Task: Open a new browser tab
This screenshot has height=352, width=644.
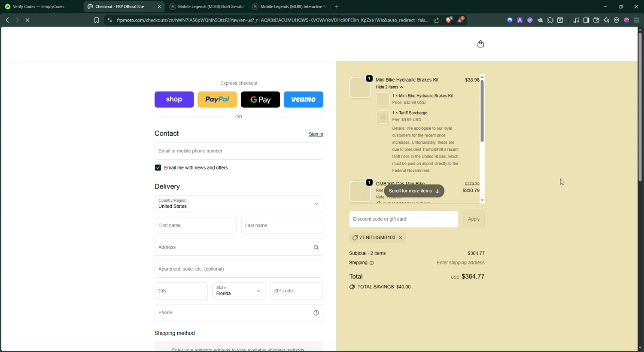Action: pyautogui.click(x=337, y=6)
